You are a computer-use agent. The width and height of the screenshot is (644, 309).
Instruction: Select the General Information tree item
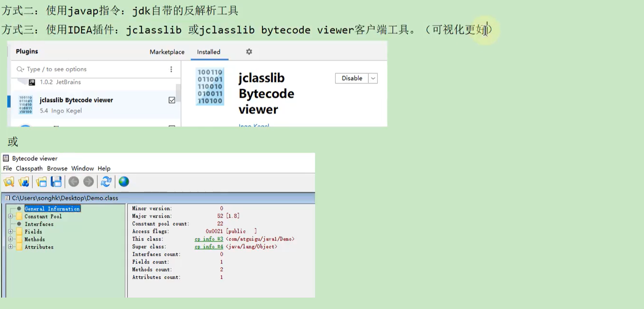(52, 209)
